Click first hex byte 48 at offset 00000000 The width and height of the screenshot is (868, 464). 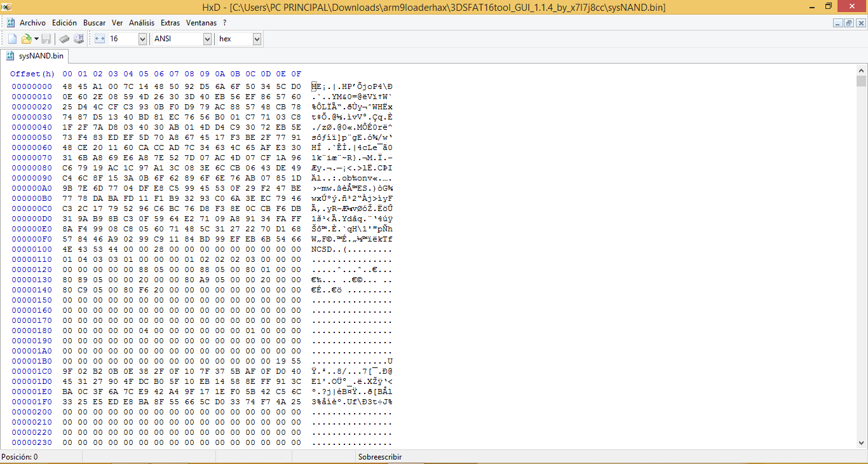67,86
